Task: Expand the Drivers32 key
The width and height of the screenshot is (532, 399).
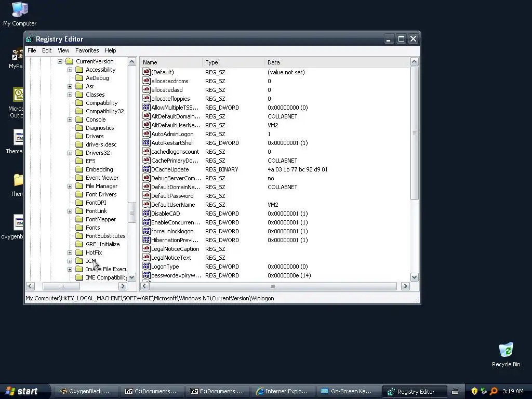Action: 70,153
